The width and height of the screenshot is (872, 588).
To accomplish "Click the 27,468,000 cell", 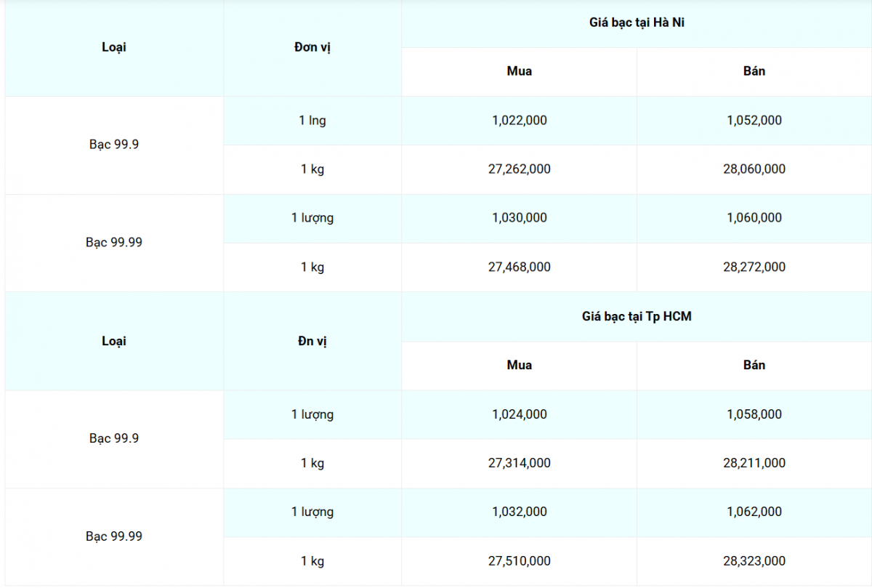I will point(519,267).
